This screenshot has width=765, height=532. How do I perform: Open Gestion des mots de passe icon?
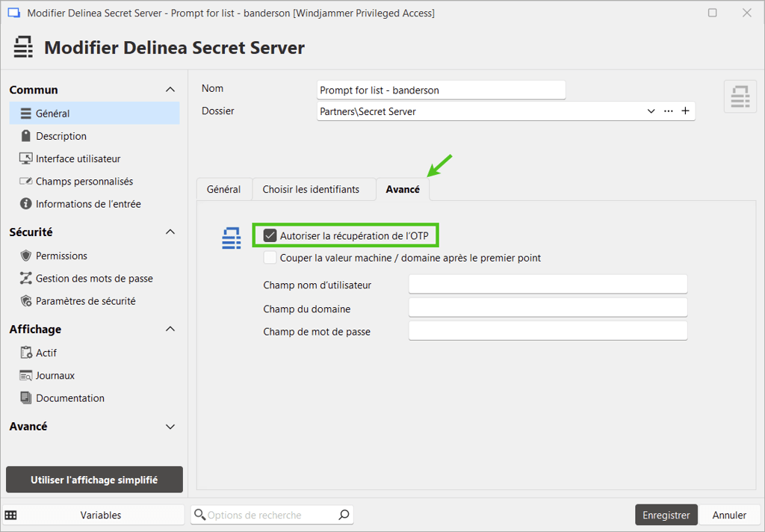(x=26, y=279)
